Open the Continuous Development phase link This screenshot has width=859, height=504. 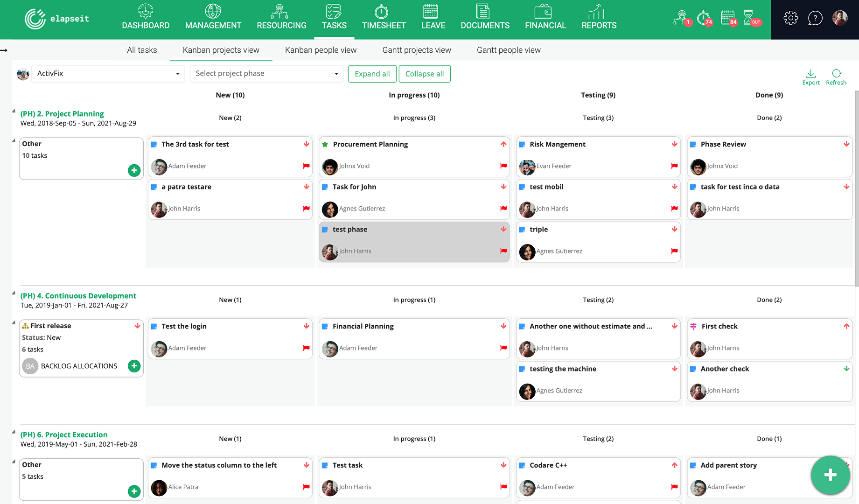coord(78,295)
